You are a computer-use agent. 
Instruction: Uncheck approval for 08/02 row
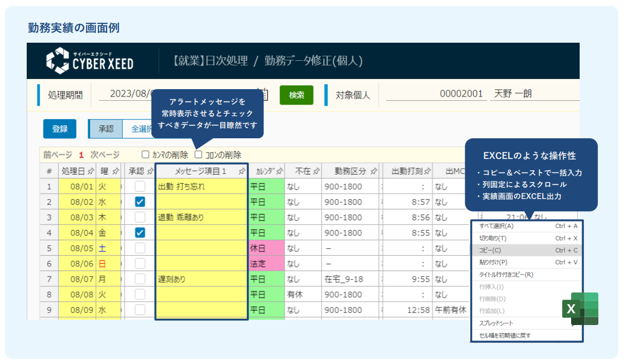point(140,202)
